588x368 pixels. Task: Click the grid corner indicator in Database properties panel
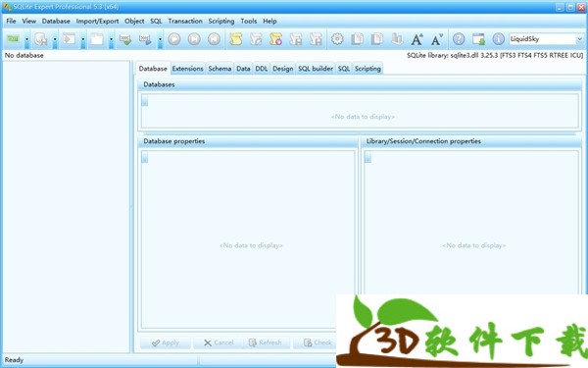pyautogui.click(x=145, y=157)
